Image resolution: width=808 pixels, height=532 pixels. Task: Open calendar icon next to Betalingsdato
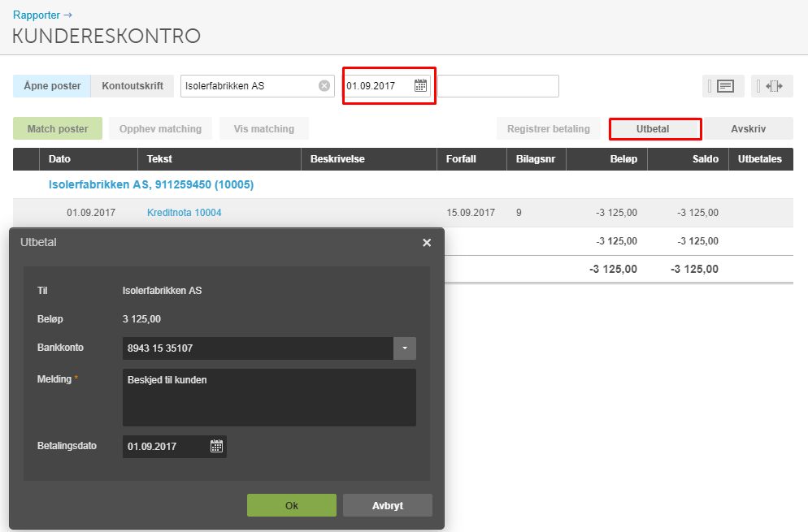point(216,446)
